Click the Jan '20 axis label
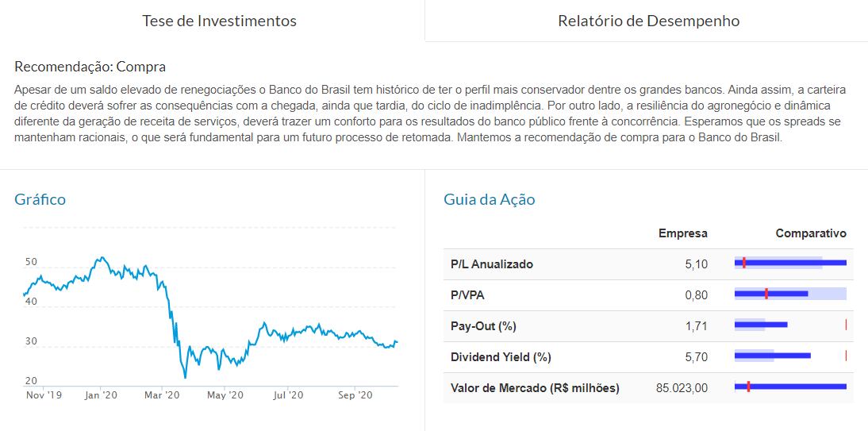The width and height of the screenshot is (868, 431). click(x=100, y=395)
